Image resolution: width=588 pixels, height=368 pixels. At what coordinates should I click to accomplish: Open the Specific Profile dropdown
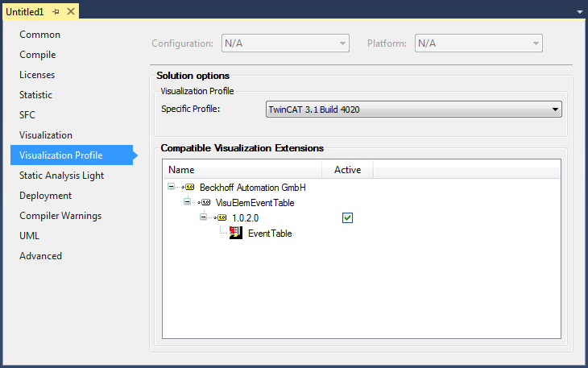[414, 110]
